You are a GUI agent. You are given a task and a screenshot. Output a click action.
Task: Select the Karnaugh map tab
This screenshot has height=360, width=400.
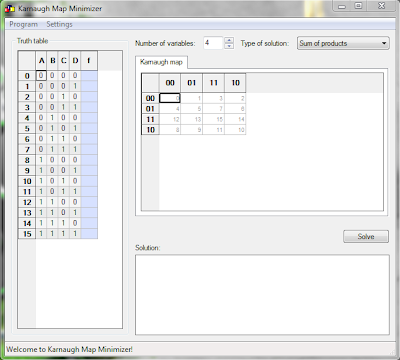click(x=161, y=62)
